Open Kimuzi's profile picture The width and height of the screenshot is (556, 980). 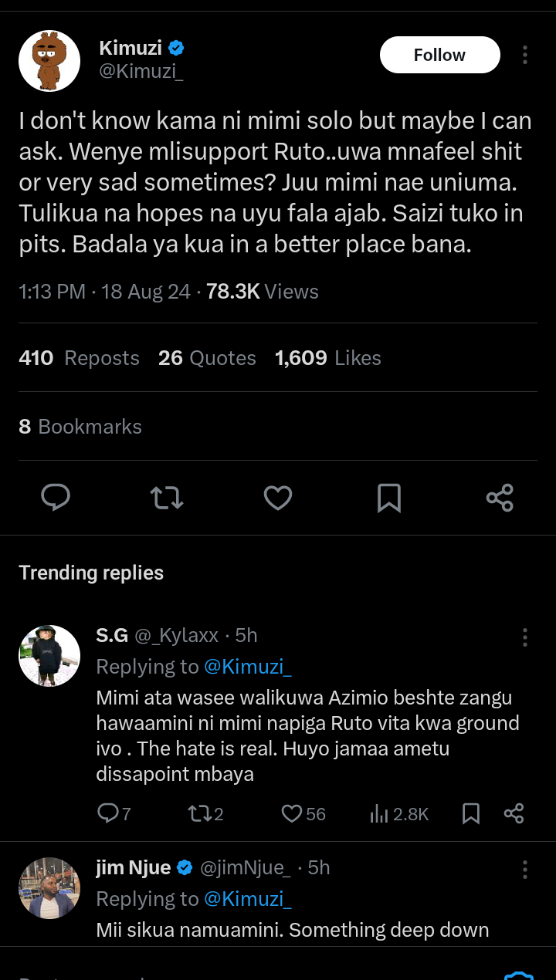point(49,61)
